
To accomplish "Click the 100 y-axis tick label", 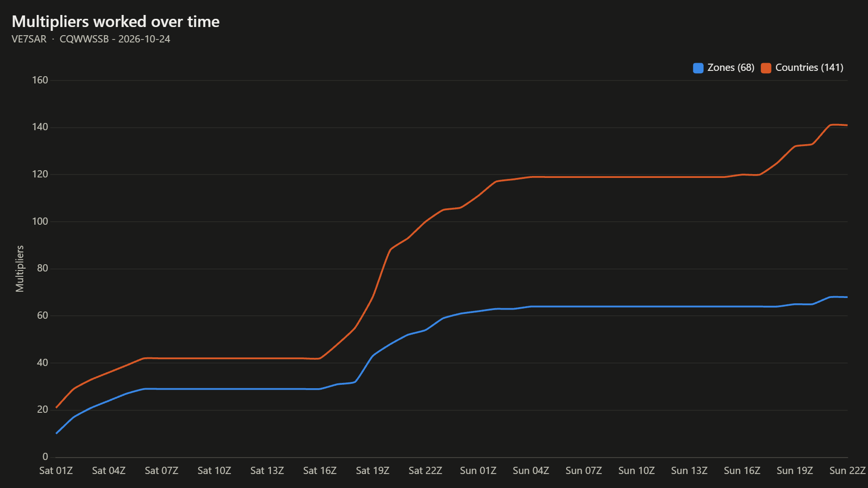I will tap(40, 221).
